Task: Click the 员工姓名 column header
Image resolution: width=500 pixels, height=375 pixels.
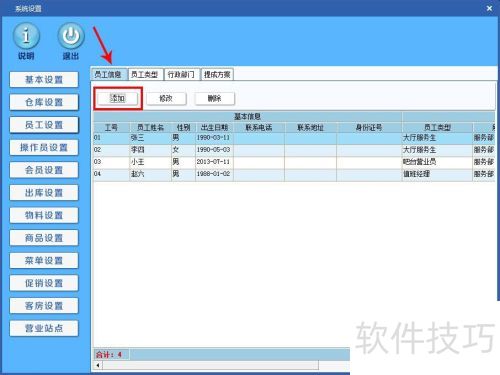Action: click(x=150, y=127)
